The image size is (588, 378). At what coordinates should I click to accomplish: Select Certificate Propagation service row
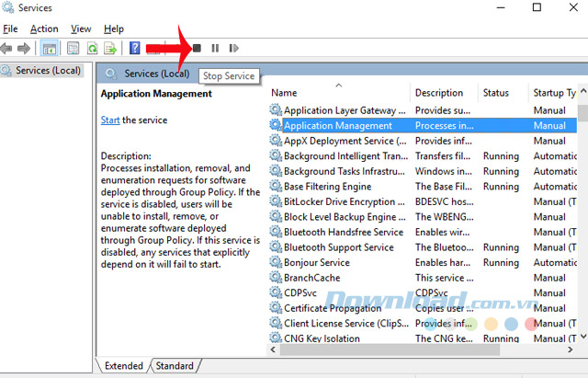point(423,308)
